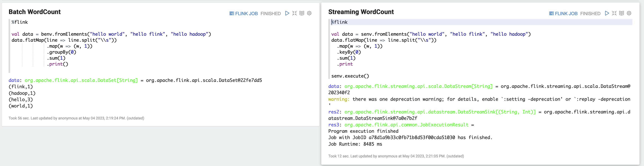Hide the editor of Batch WordCount paragraph
Viewport: 644px width, 166px height.
point(294,13)
